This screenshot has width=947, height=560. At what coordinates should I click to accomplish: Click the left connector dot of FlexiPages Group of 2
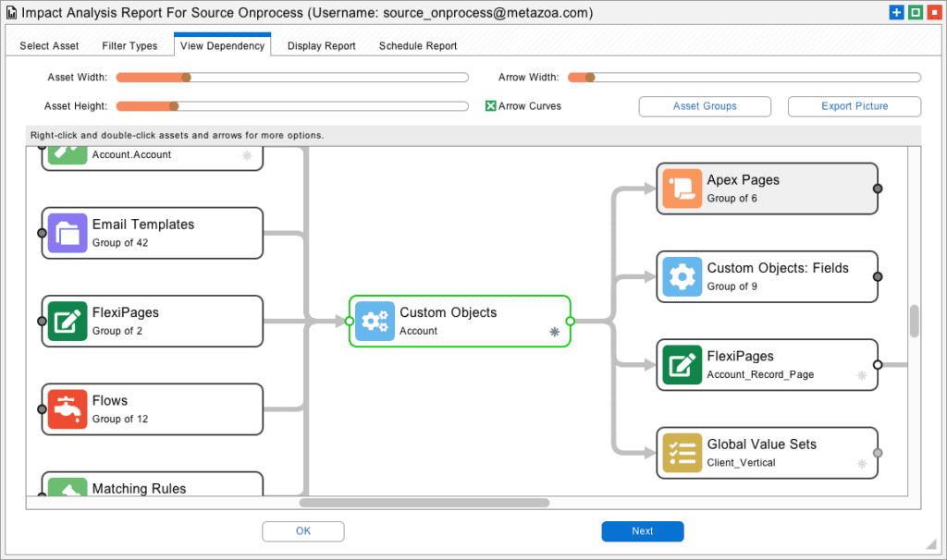pyautogui.click(x=42, y=321)
